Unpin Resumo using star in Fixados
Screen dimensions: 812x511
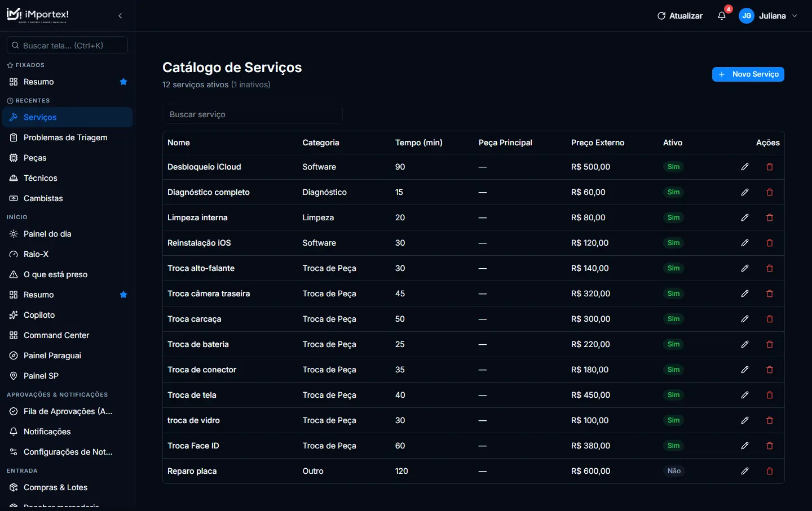123,82
